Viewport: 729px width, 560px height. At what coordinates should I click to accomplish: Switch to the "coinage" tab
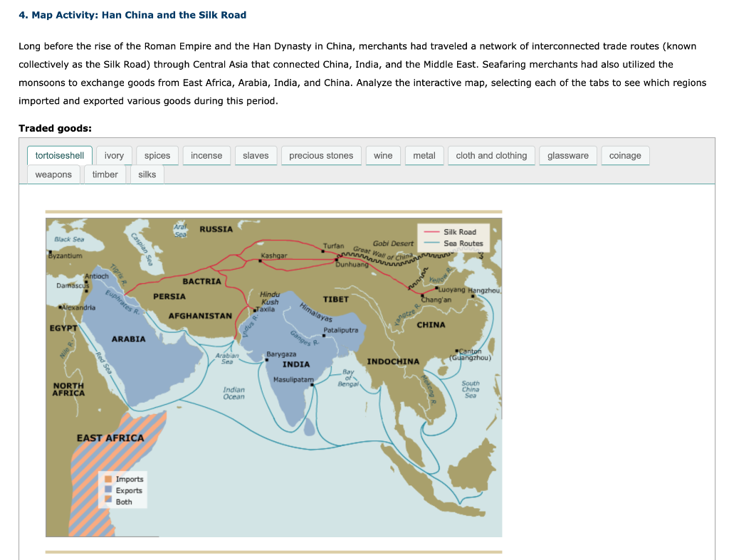(625, 155)
